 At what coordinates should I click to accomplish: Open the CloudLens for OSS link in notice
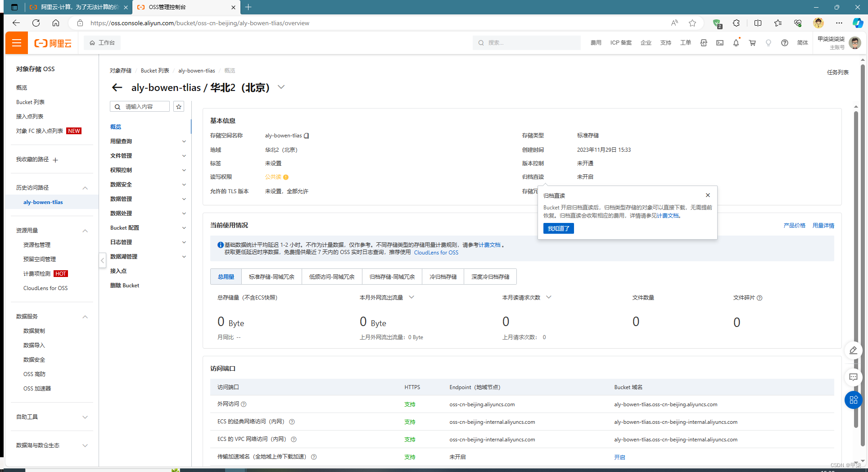click(x=436, y=253)
